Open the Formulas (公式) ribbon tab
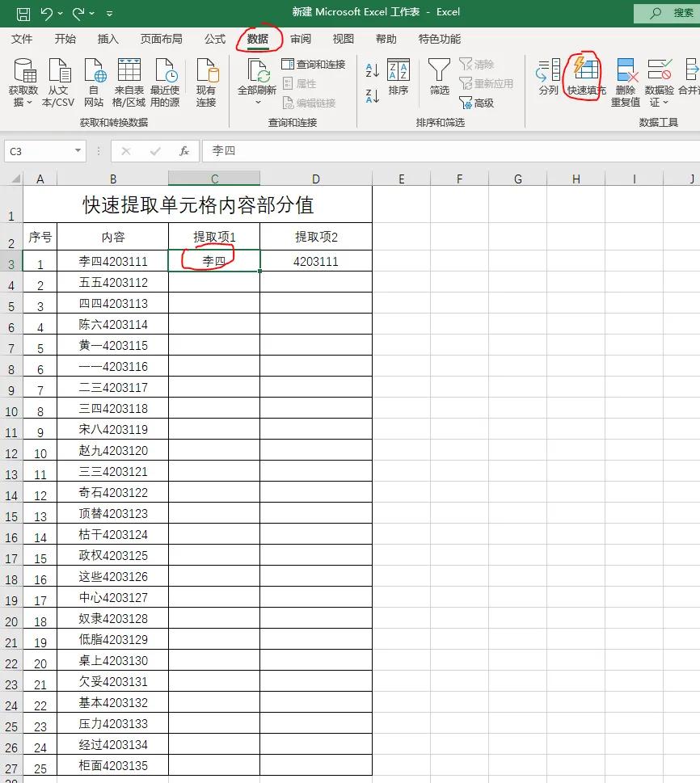The width and height of the screenshot is (700, 783). (215, 39)
